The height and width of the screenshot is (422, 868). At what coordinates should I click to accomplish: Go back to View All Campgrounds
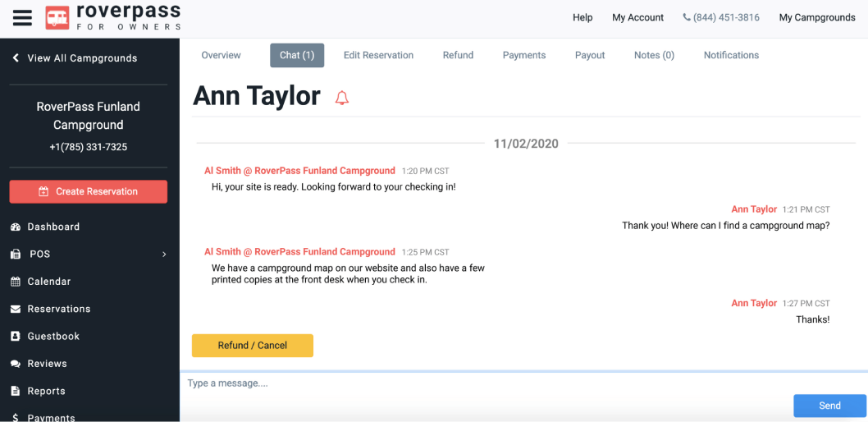(x=83, y=58)
